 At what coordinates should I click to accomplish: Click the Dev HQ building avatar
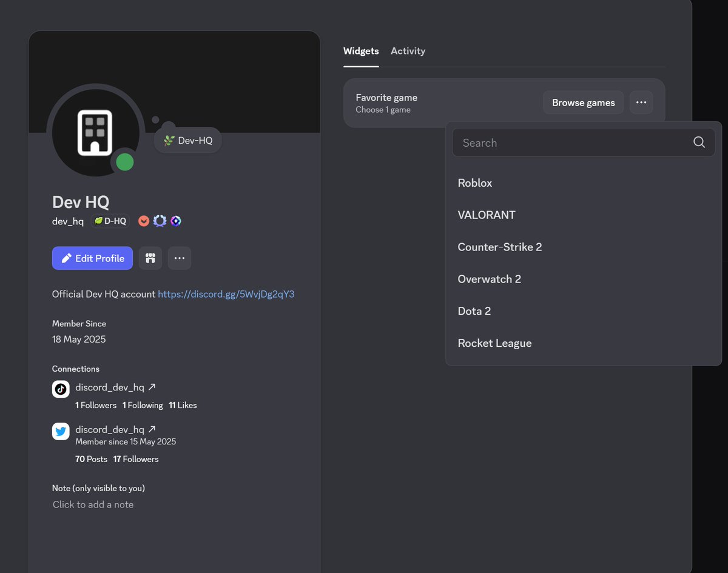click(95, 132)
